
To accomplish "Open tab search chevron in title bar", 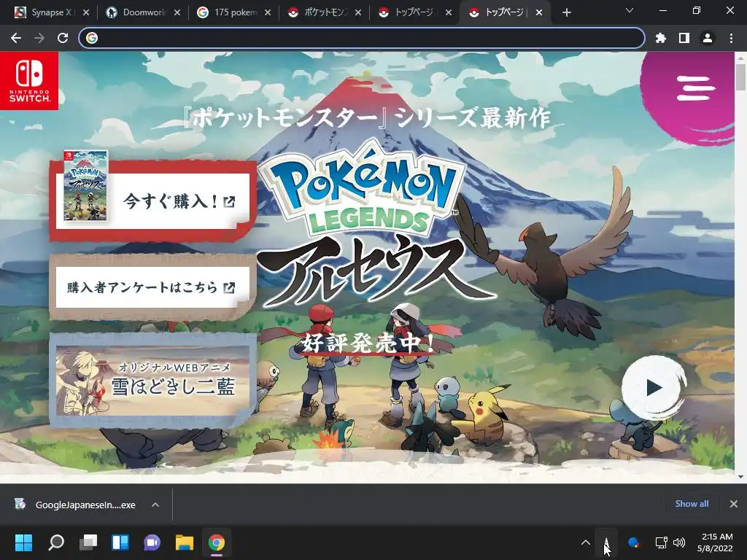I will pos(630,10).
